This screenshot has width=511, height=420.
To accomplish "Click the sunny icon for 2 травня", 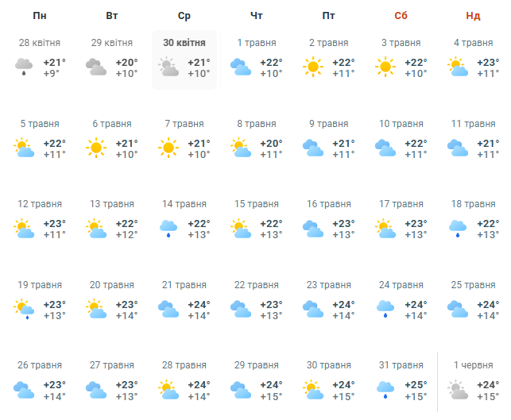I will (x=313, y=67).
